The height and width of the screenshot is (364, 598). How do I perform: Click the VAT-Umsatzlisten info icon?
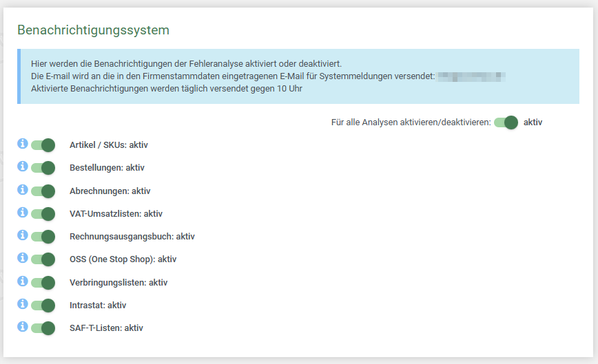pos(22,213)
